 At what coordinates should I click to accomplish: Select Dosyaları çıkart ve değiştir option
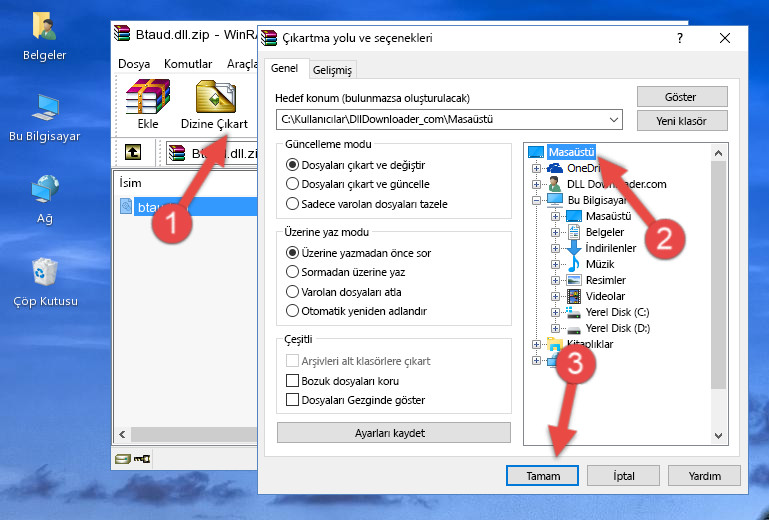coord(356,165)
